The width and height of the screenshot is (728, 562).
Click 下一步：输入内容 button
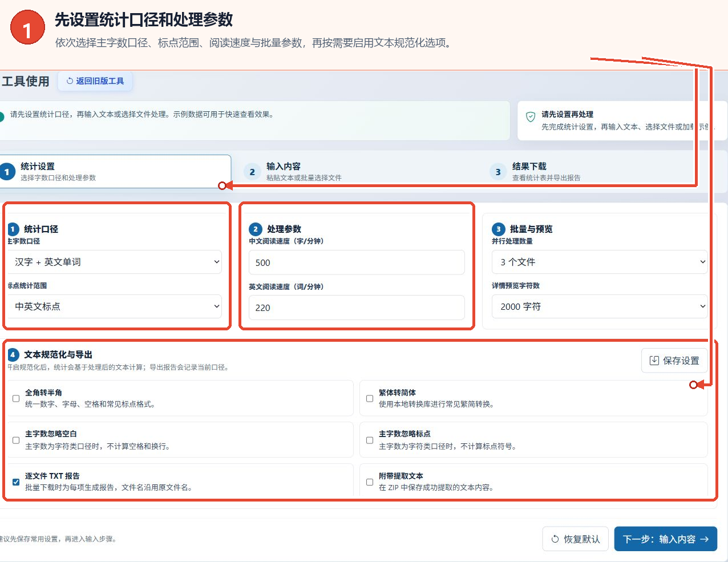[x=666, y=539]
